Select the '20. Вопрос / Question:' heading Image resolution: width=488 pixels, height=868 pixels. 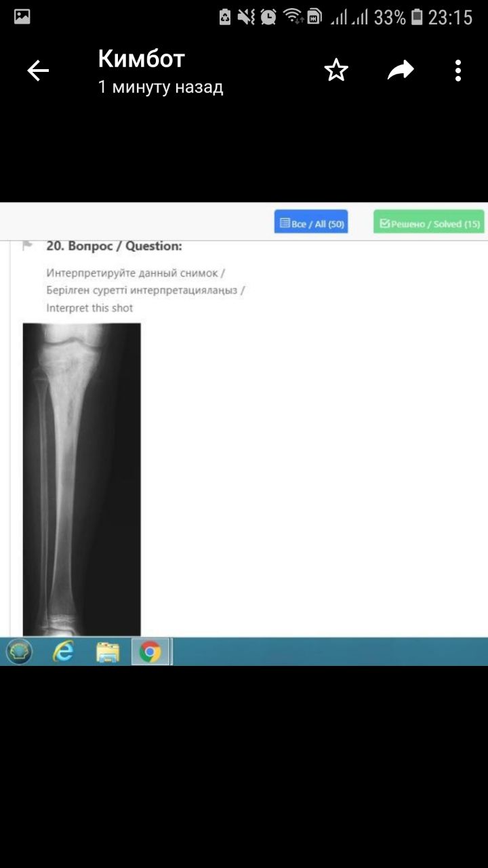click(115, 246)
